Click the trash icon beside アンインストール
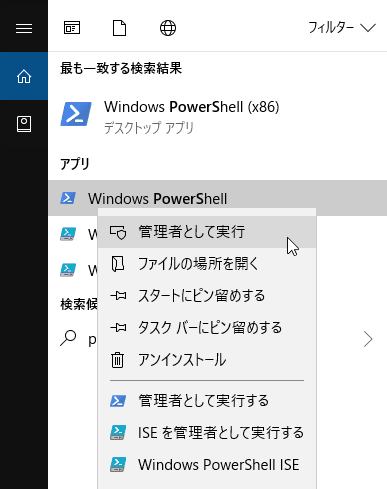The width and height of the screenshot is (387, 489). [x=117, y=360]
